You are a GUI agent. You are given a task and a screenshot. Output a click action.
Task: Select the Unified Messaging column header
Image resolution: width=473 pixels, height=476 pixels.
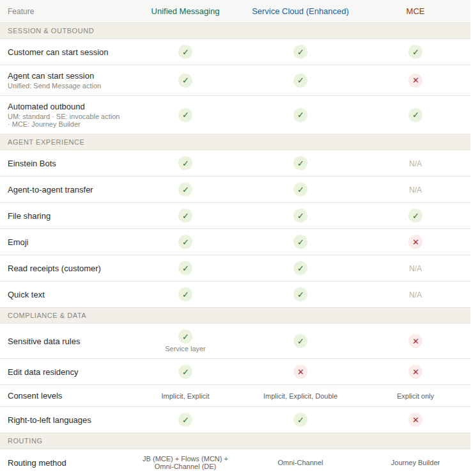185,12
